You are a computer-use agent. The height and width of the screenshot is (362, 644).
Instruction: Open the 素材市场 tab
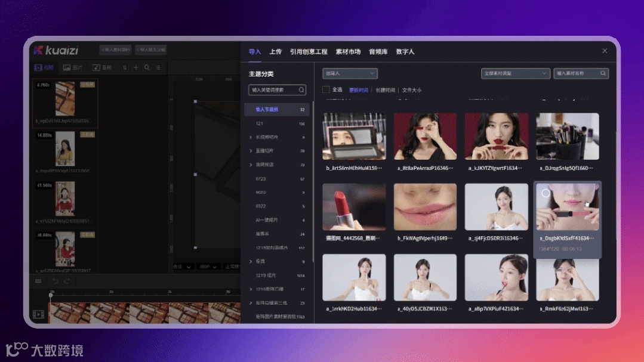[348, 52]
